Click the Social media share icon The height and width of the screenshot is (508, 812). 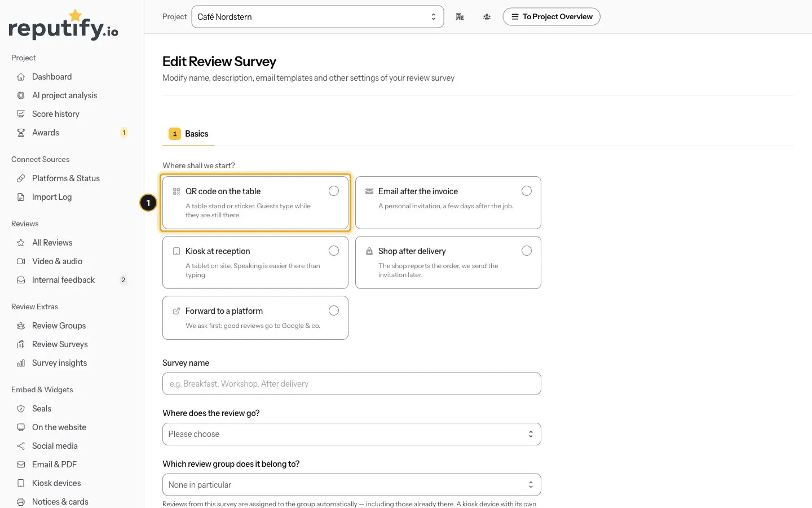coord(21,446)
